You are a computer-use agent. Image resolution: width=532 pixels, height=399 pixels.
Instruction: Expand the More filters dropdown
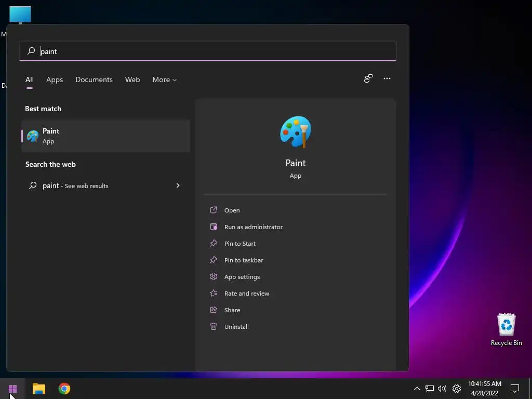click(165, 79)
